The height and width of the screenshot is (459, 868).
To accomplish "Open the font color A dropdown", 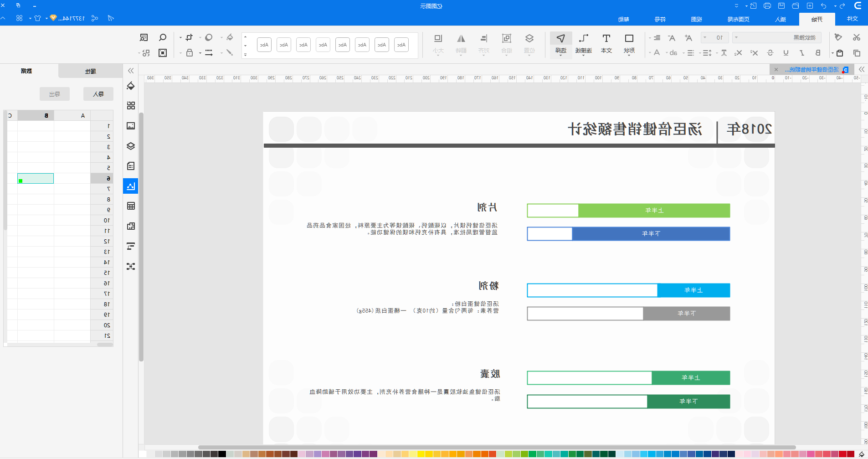I will (x=654, y=53).
